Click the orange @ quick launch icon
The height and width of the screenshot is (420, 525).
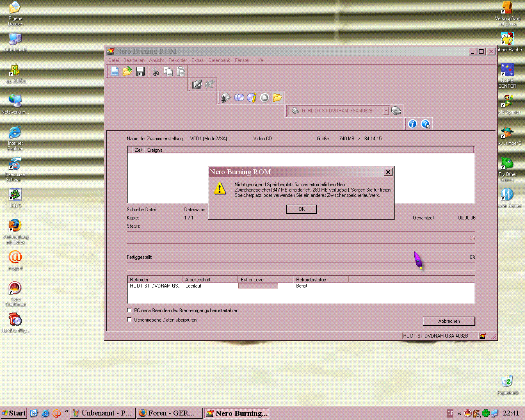(57, 413)
